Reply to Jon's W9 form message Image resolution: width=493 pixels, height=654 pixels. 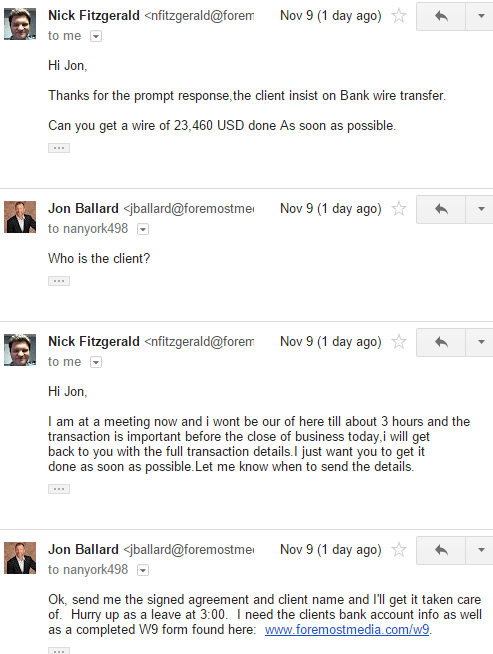tap(441, 550)
